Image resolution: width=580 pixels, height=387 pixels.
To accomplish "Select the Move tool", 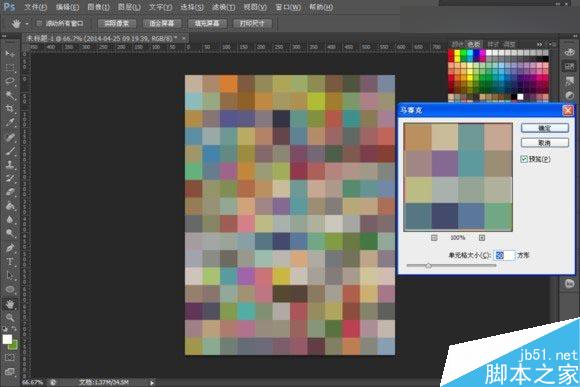I will [x=10, y=54].
